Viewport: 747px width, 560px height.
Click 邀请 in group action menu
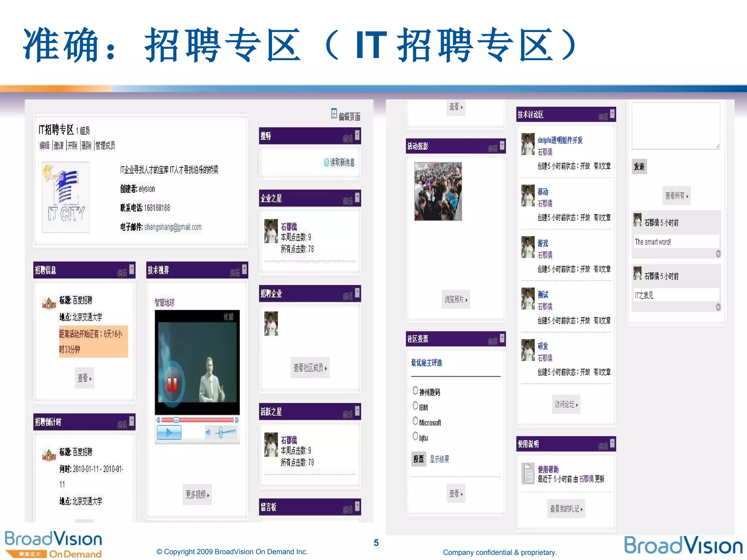pos(59,145)
